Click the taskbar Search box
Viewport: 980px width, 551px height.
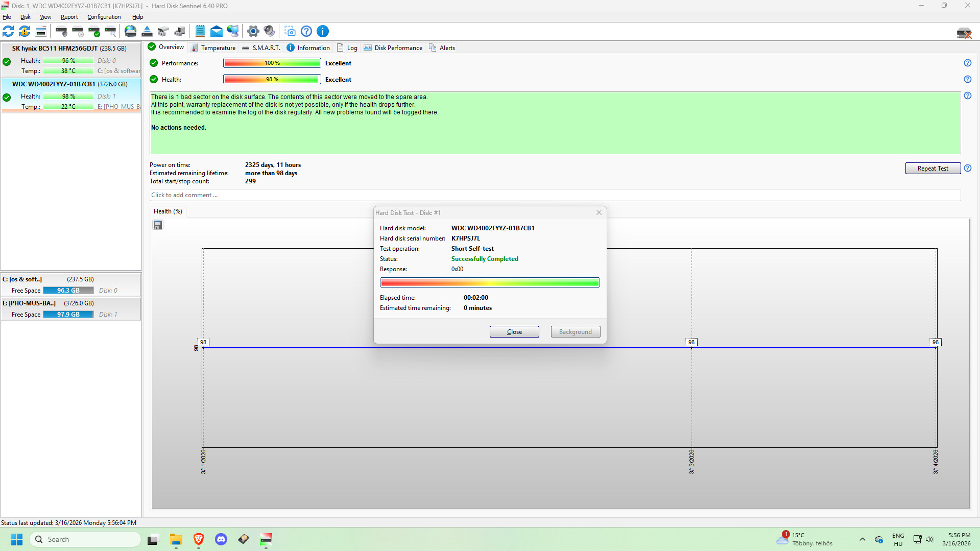[85, 539]
